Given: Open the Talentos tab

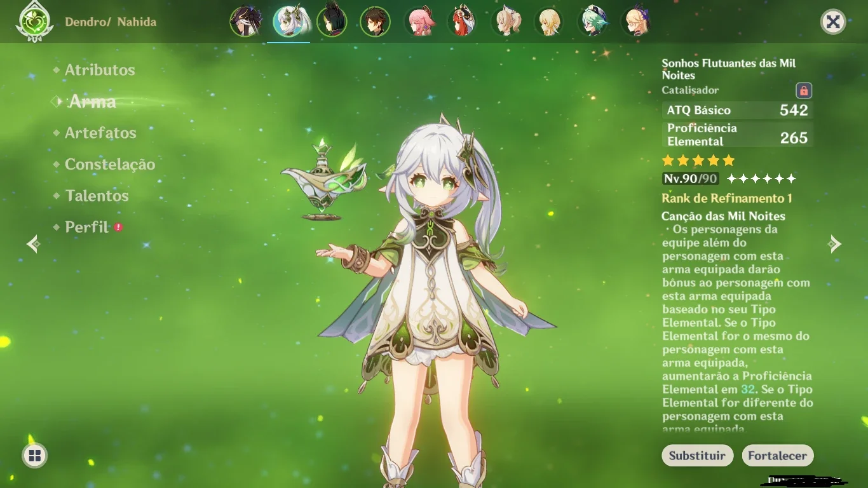Looking at the screenshot, I should [97, 196].
